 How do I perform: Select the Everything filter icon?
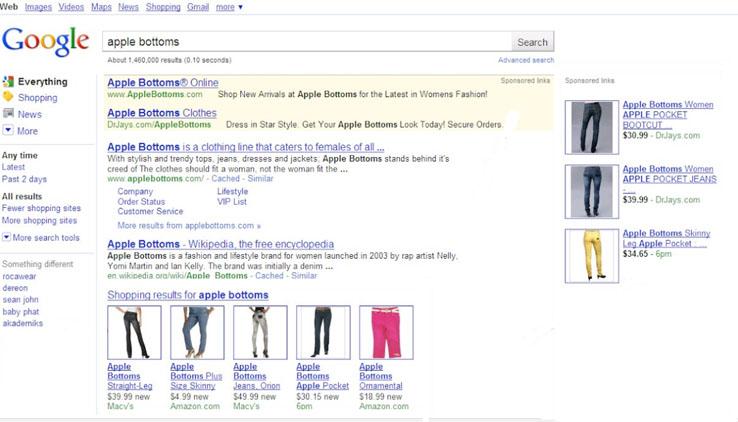tap(8, 82)
